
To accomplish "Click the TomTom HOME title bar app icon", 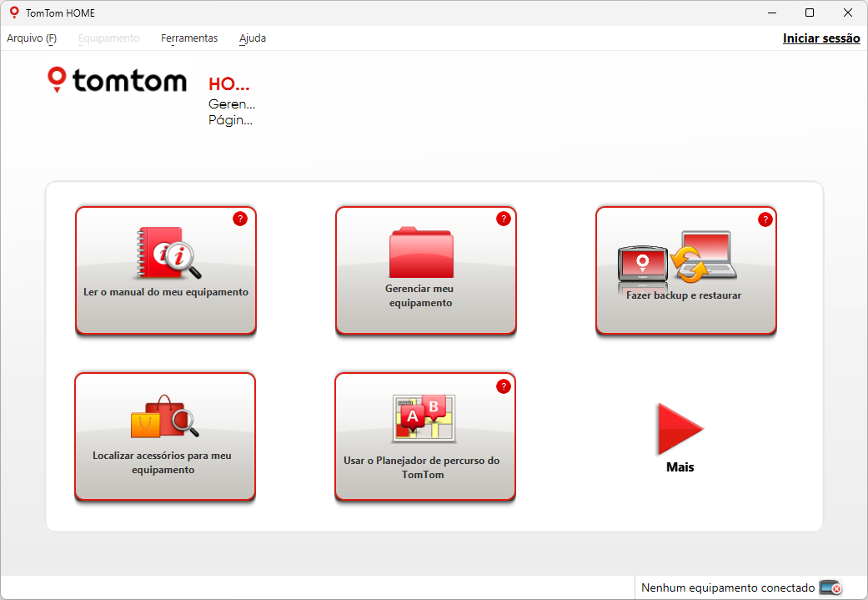I will coord(14,13).
